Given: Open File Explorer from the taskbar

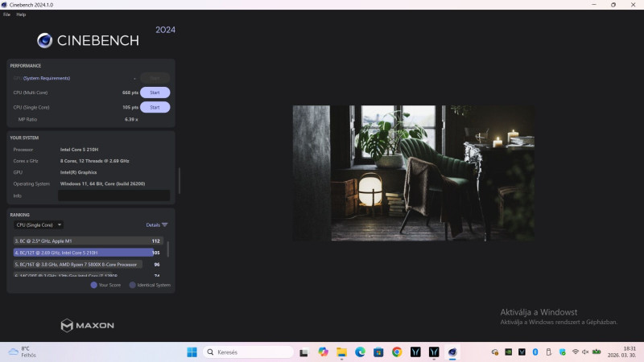Looking at the screenshot, I should (341, 352).
